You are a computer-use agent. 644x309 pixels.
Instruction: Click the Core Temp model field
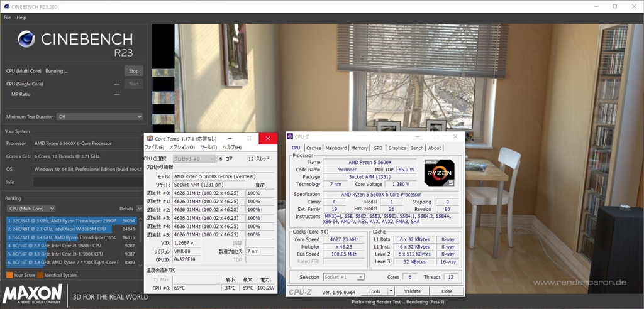point(223,176)
